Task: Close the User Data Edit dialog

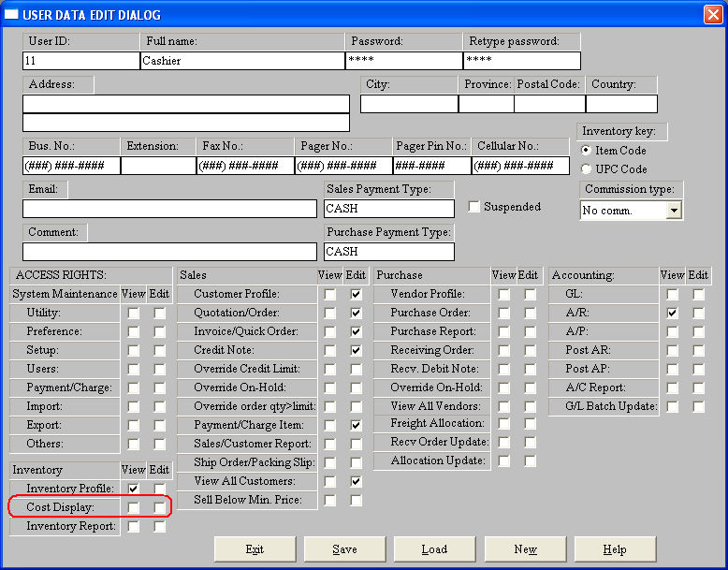Action: [712, 14]
